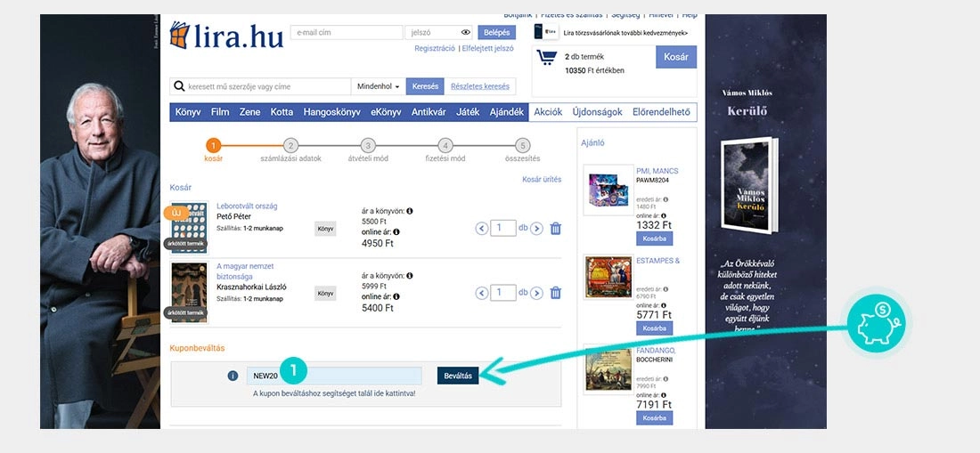This screenshot has width=980, height=453.
Task: Click the piggy bank savings icon
Action: pyautogui.click(x=877, y=323)
